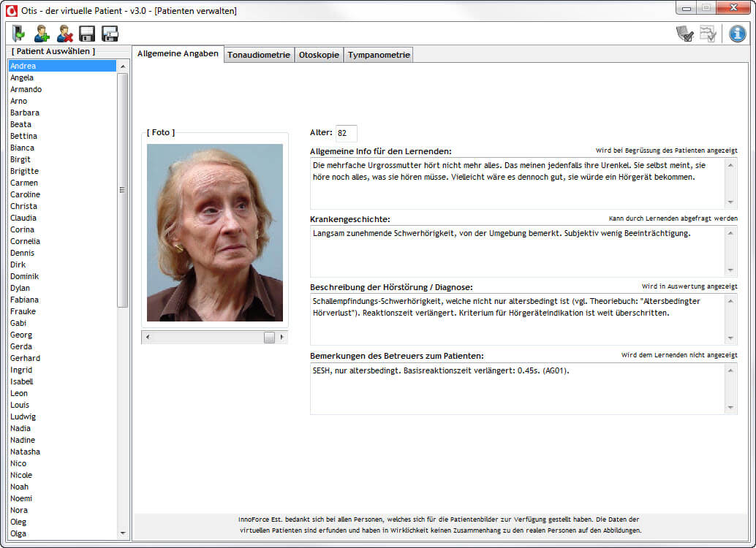Click the patient photo thumbnail
The width and height of the screenshot is (756, 548).
(x=214, y=232)
